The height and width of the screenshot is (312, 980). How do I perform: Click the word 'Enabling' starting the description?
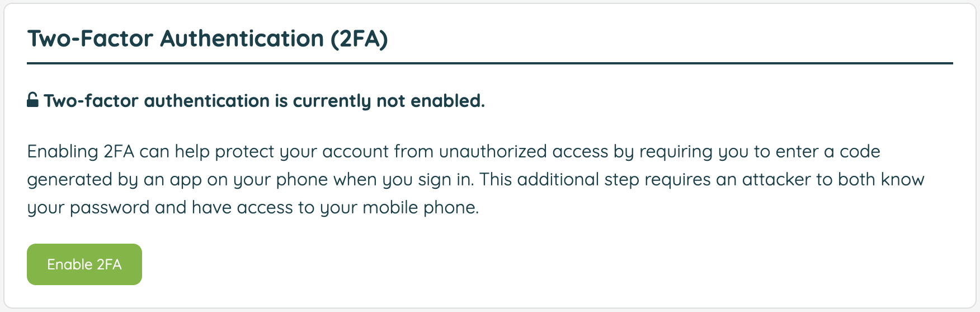[63, 152]
